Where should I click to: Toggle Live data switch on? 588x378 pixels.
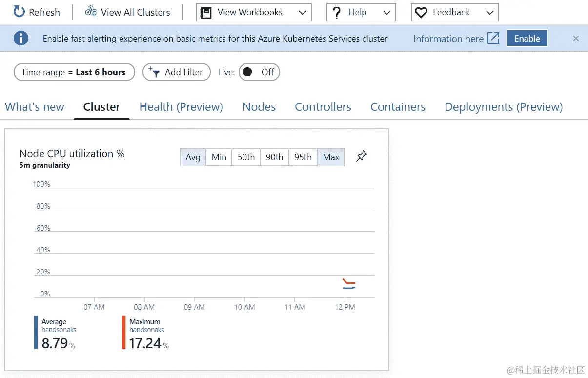tap(259, 72)
